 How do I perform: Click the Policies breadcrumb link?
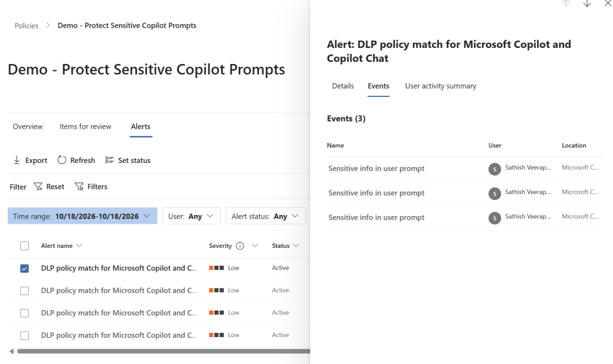click(x=26, y=26)
